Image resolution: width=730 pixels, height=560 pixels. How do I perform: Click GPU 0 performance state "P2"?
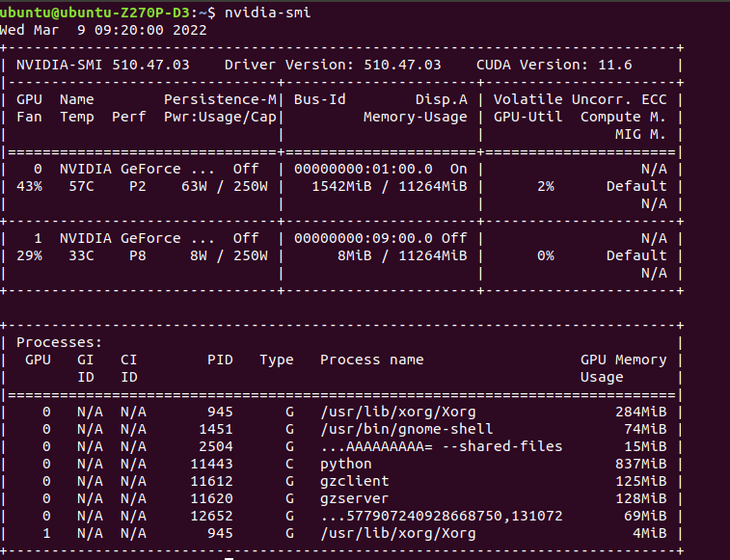click(x=138, y=187)
